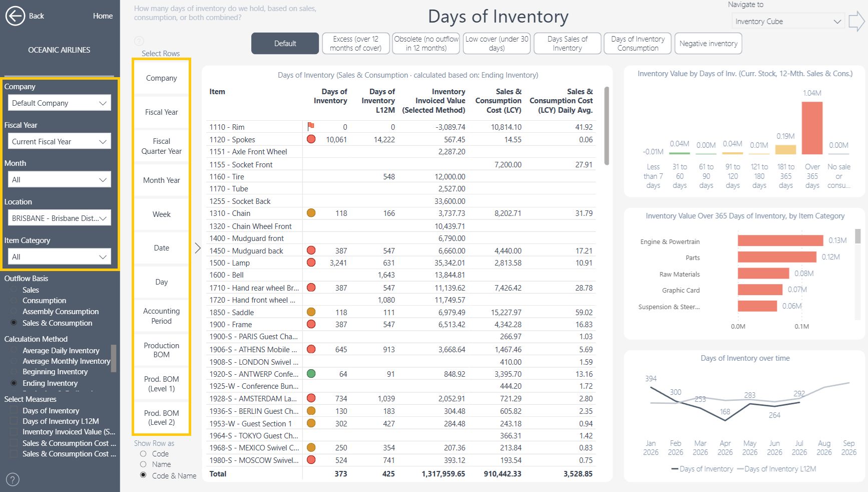Select Average Daily Inventory calculation method
868x492 pixels.
14,351
